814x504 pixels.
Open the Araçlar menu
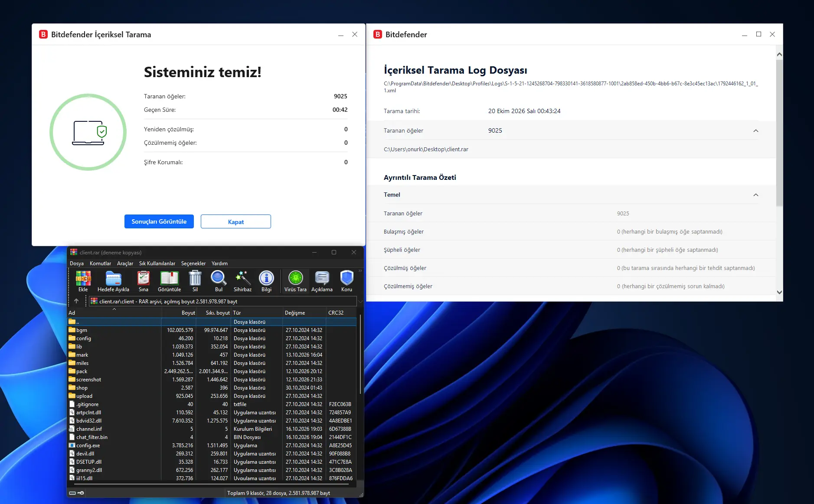click(125, 263)
